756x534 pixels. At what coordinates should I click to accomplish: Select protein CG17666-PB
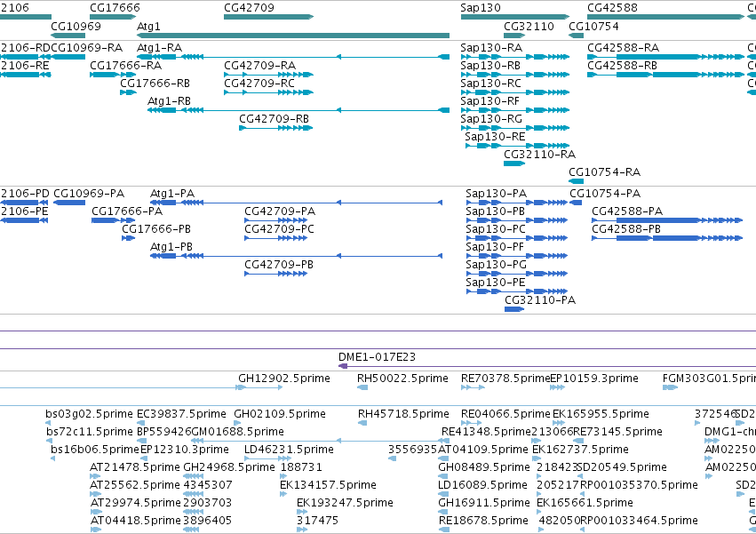coord(128,238)
